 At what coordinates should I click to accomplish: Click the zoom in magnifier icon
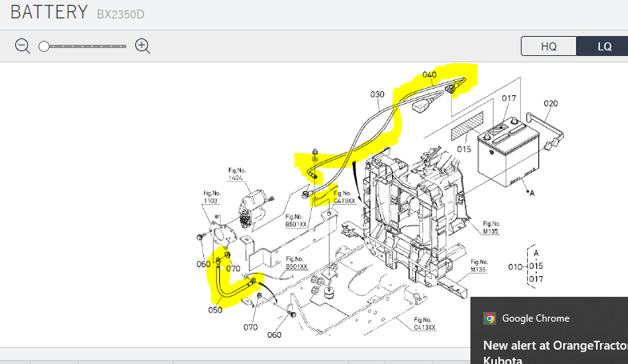pos(142,46)
